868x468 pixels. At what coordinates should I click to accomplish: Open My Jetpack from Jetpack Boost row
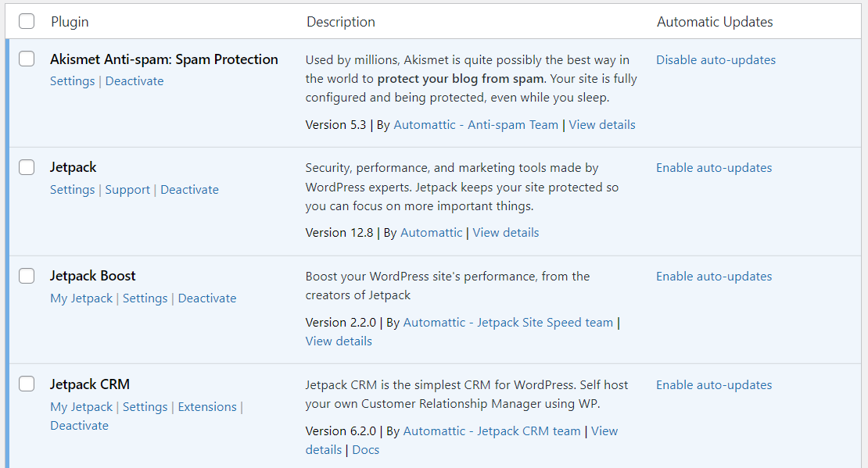point(81,298)
